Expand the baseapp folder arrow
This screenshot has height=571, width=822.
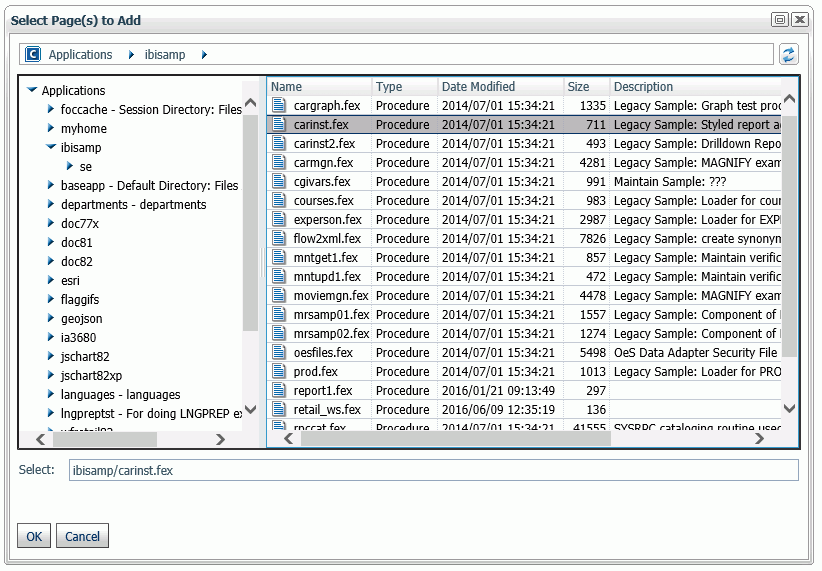point(51,185)
